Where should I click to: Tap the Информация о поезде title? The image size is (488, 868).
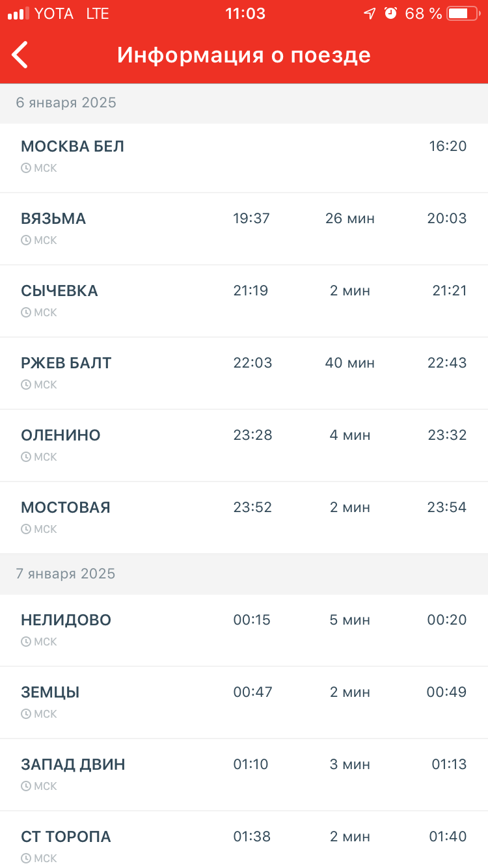coord(244,55)
